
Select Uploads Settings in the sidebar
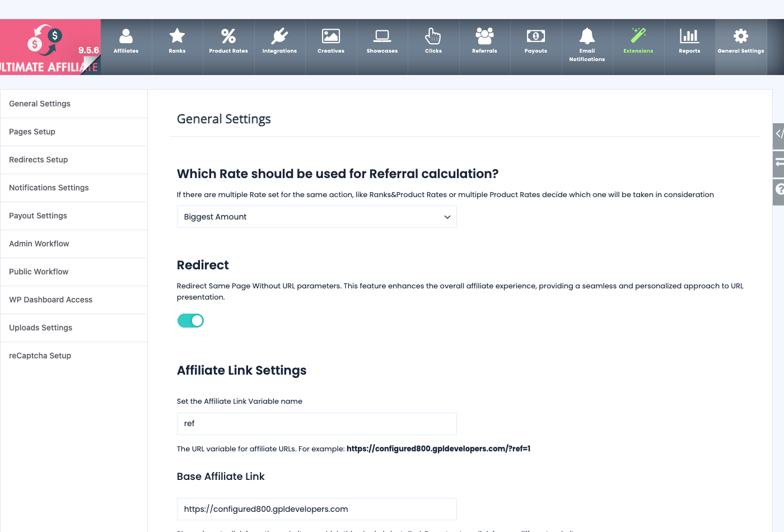pos(73,328)
